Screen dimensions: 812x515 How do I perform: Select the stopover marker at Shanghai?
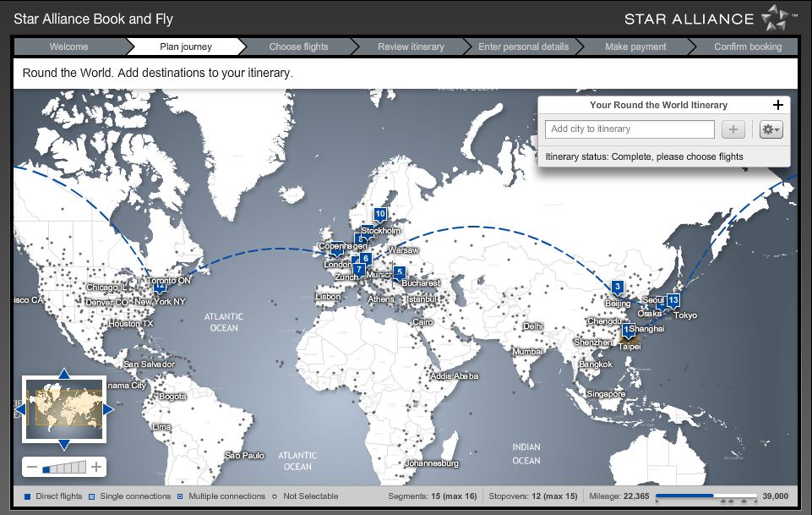627,330
